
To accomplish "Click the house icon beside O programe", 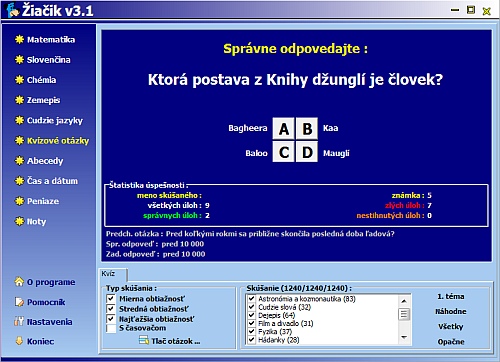I will [19, 282].
